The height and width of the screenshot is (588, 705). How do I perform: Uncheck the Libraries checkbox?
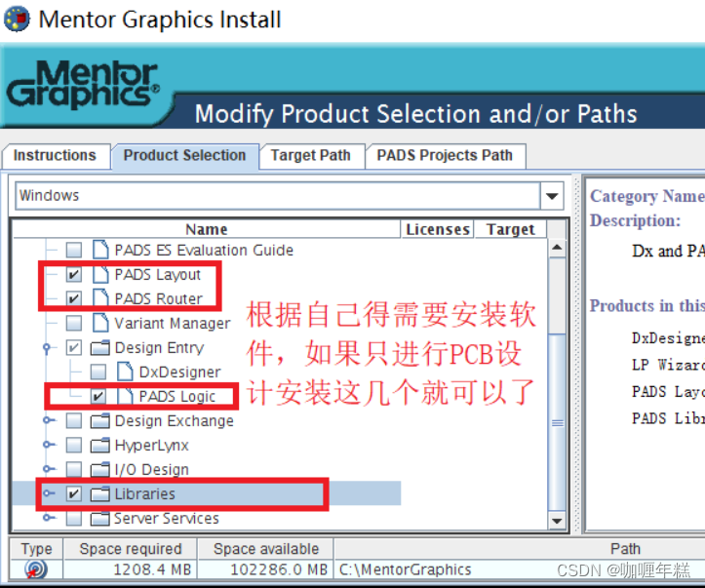[74, 493]
